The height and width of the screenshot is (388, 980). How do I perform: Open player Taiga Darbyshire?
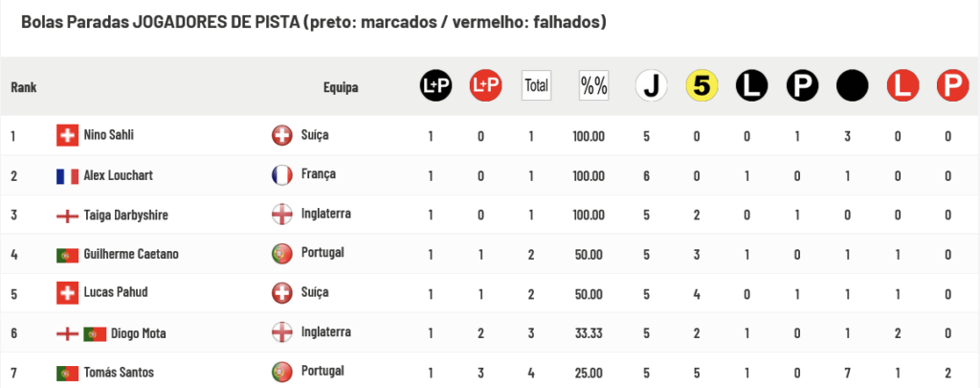point(125,216)
